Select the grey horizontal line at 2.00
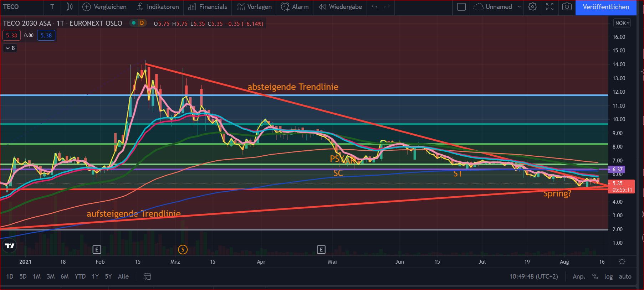The width and height of the screenshot is (644, 290). click(304, 229)
